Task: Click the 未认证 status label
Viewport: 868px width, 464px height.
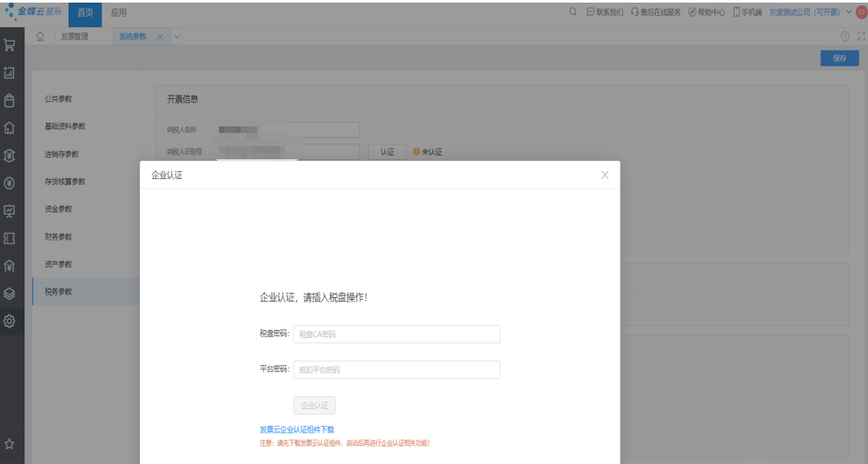Action: 431,152
